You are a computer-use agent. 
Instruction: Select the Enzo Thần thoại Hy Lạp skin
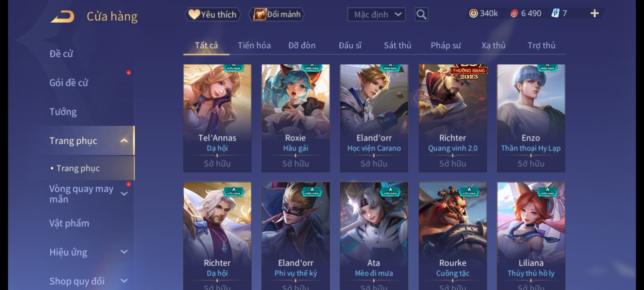(x=531, y=118)
